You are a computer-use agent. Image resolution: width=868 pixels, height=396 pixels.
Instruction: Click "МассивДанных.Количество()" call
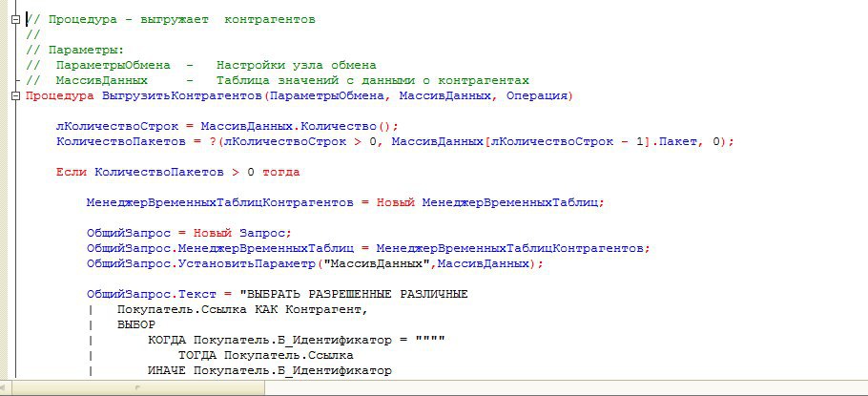point(296,126)
